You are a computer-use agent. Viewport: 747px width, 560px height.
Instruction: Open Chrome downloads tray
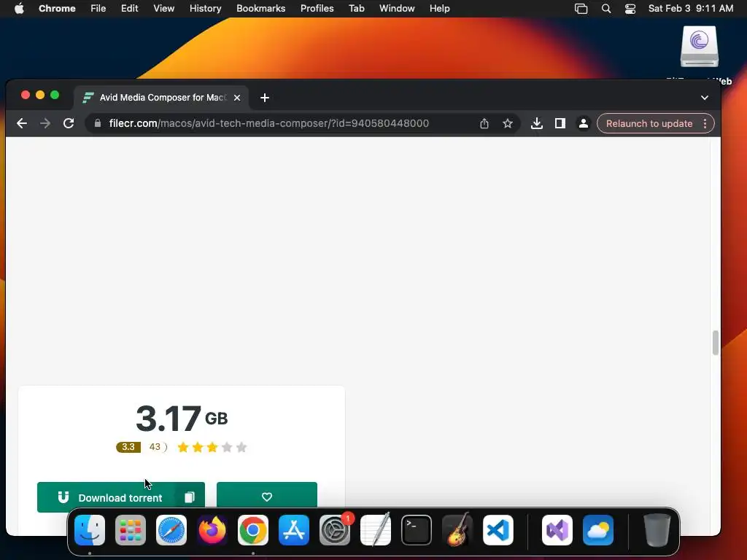click(x=536, y=123)
